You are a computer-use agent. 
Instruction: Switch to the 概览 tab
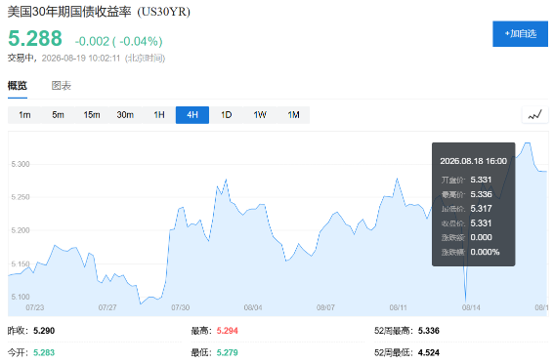tap(17, 86)
